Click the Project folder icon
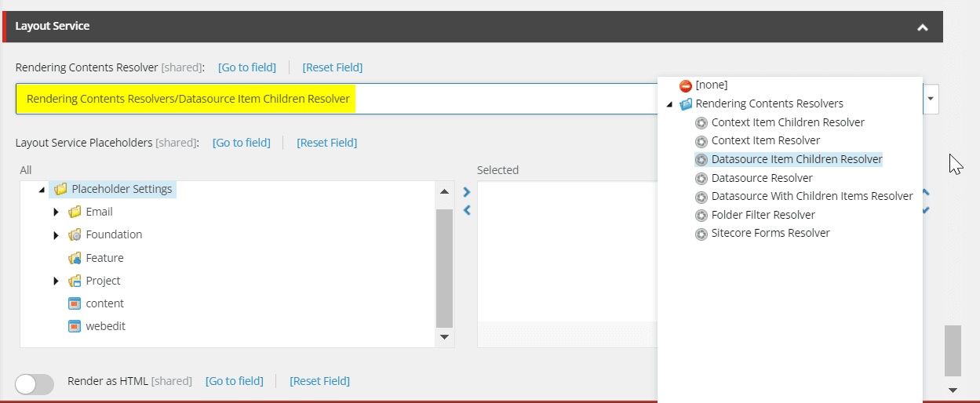 pyautogui.click(x=75, y=281)
